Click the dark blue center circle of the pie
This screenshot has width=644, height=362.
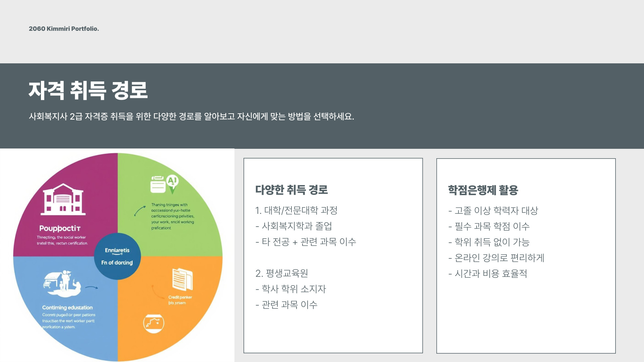[x=117, y=256]
